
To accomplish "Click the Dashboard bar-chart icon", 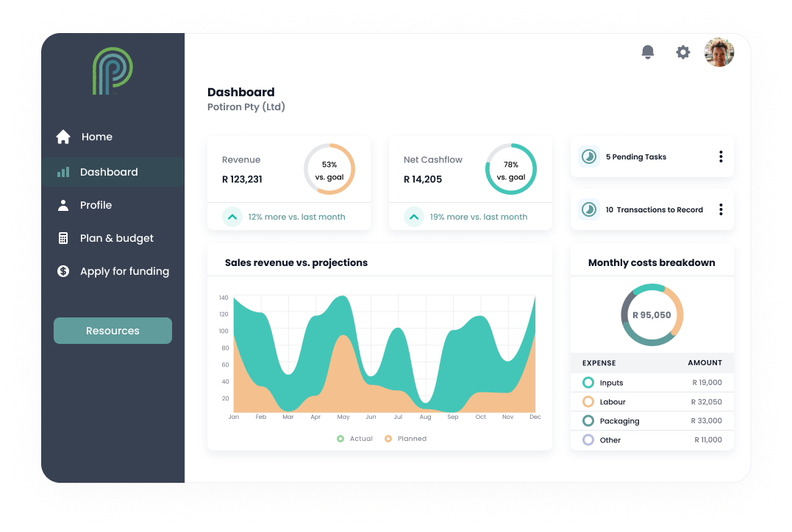I will [64, 171].
